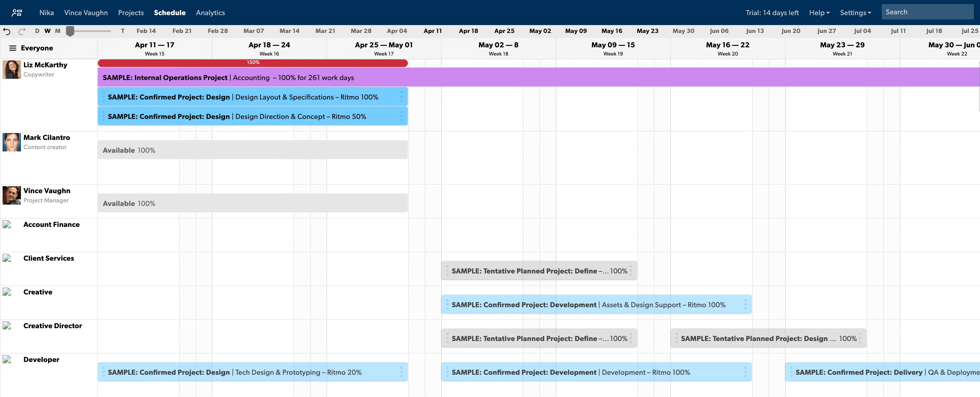Click the Developer placeholder icon
The image size is (980, 397).
7,359
